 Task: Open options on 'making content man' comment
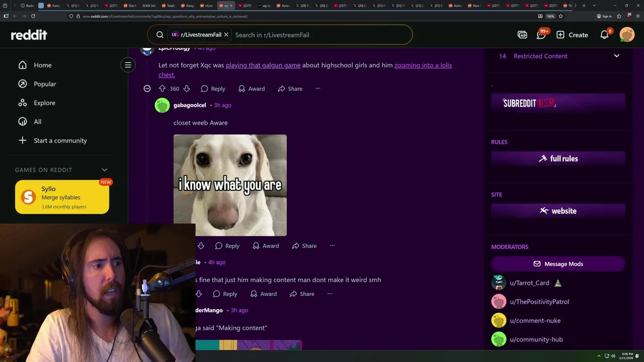point(330,294)
